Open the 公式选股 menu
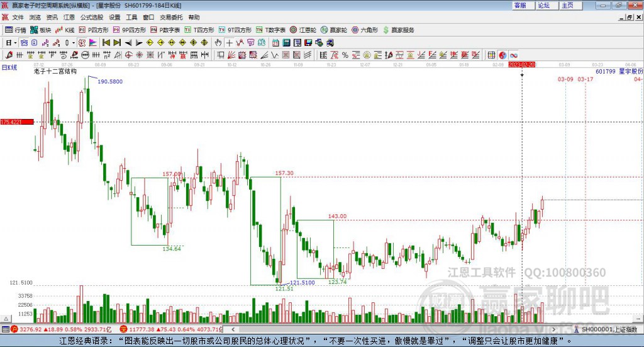644x347 pixels. (92, 17)
